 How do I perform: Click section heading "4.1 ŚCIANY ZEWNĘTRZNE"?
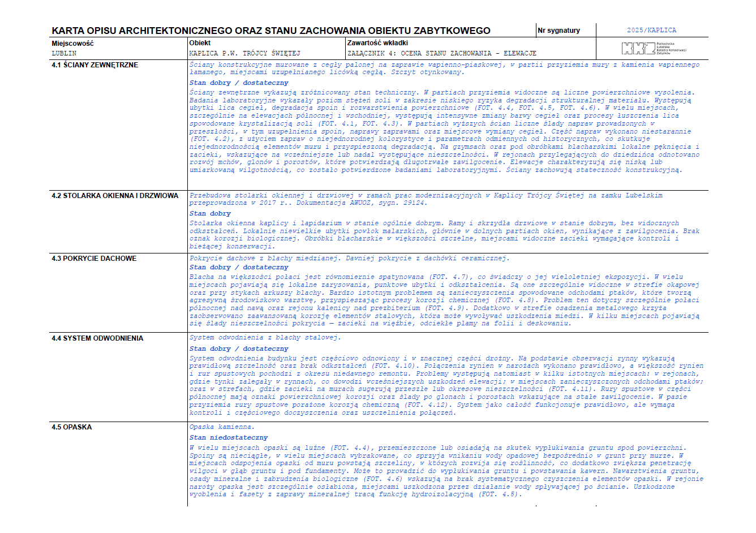pos(94,65)
